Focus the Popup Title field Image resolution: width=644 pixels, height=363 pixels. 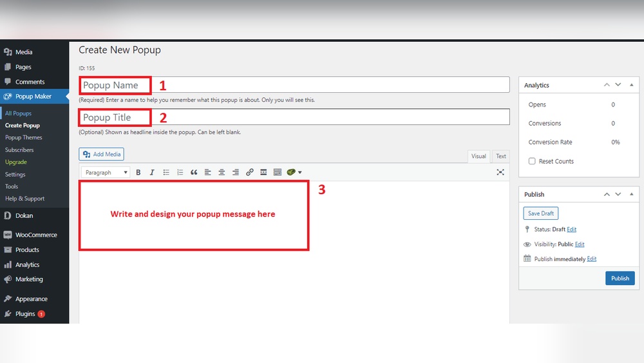pyautogui.click(x=294, y=117)
